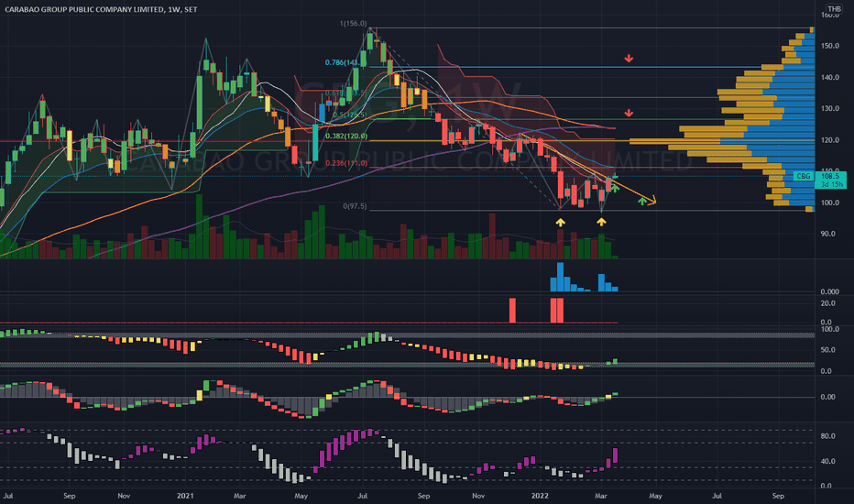854x504 pixels.
Task: Click the CBG symbol price tag
Action: pos(803,176)
